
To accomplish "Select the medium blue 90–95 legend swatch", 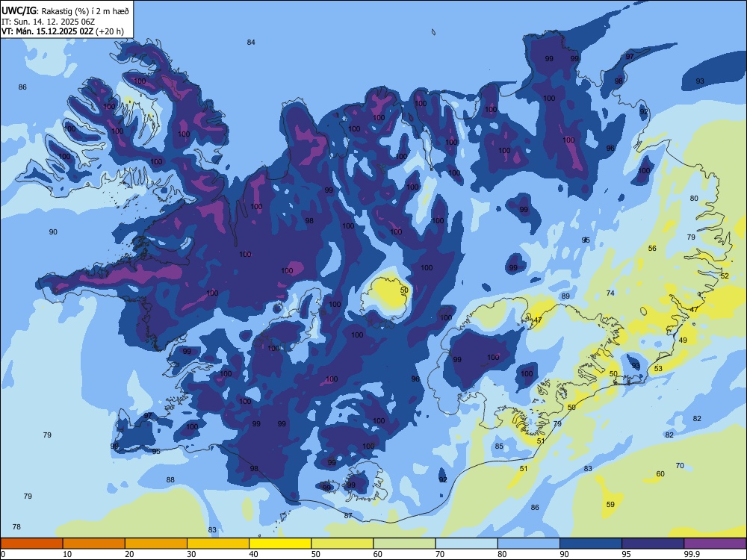I will [x=591, y=544].
